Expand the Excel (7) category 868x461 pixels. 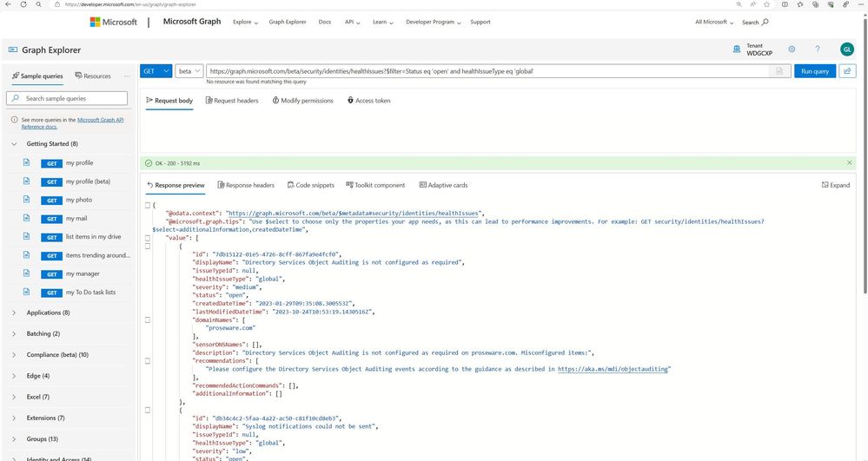tap(14, 397)
